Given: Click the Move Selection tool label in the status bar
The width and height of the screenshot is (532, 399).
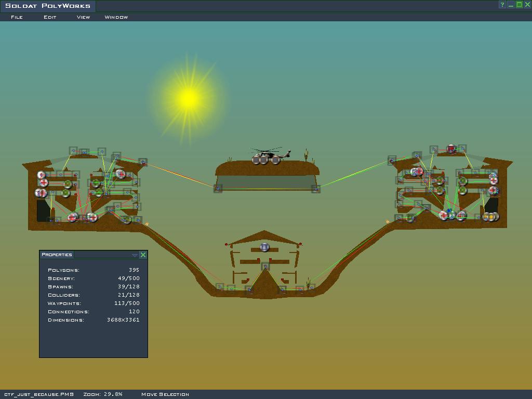Looking at the screenshot, I should coord(165,394).
